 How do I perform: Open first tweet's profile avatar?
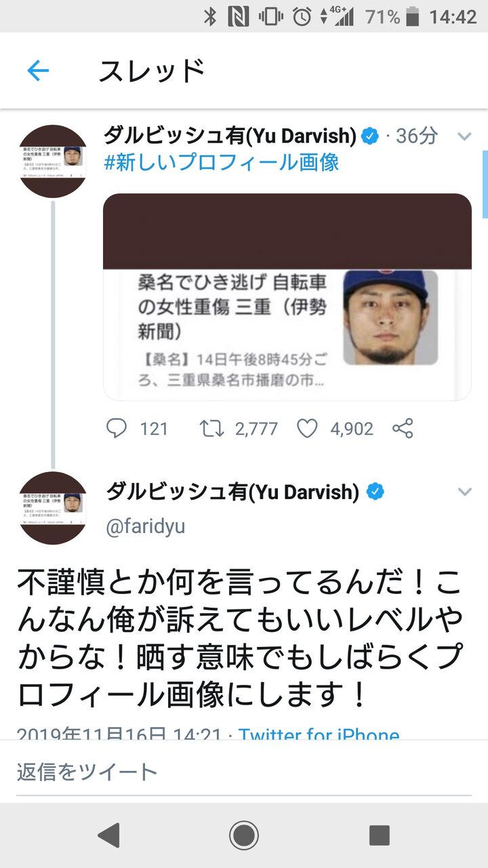click(53, 161)
